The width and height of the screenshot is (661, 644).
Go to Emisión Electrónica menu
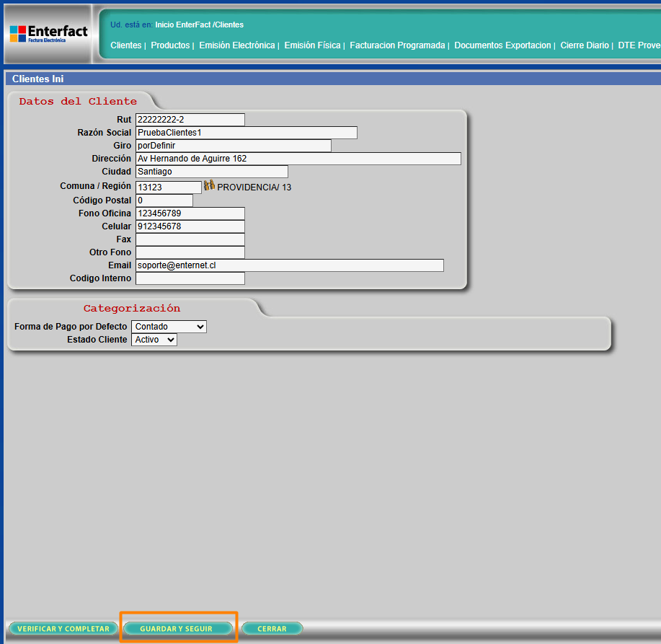coord(237,45)
